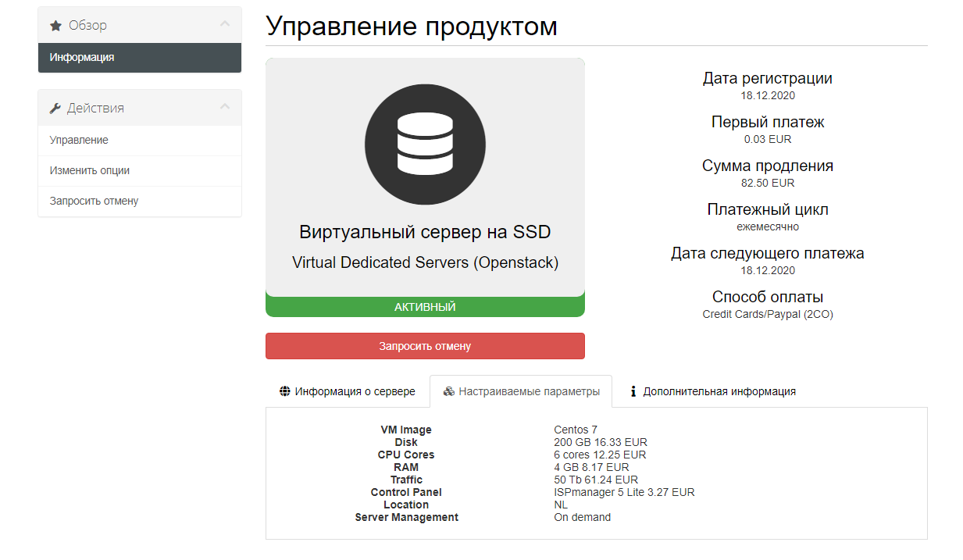
Task: Open the Информация о сервере tab
Action: 348,391
